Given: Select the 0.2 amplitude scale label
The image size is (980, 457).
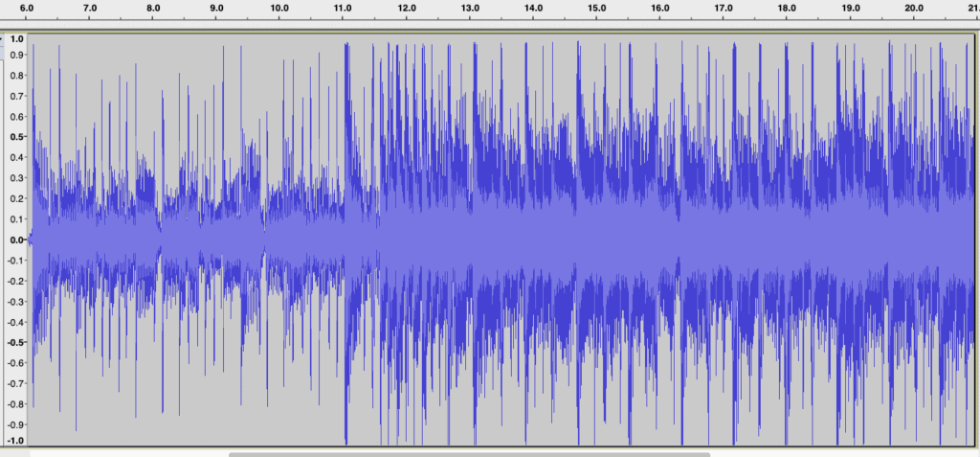Looking at the screenshot, I should point(17,199).
